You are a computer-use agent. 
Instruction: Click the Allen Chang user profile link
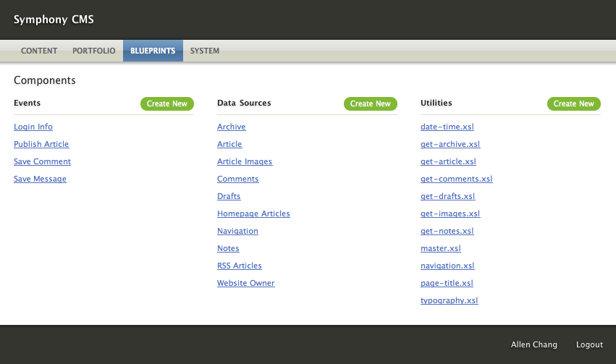point(534,345)
